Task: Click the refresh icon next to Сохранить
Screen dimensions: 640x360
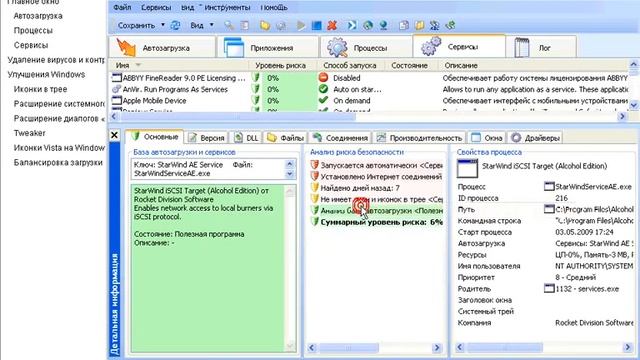Action: point(176,25)
